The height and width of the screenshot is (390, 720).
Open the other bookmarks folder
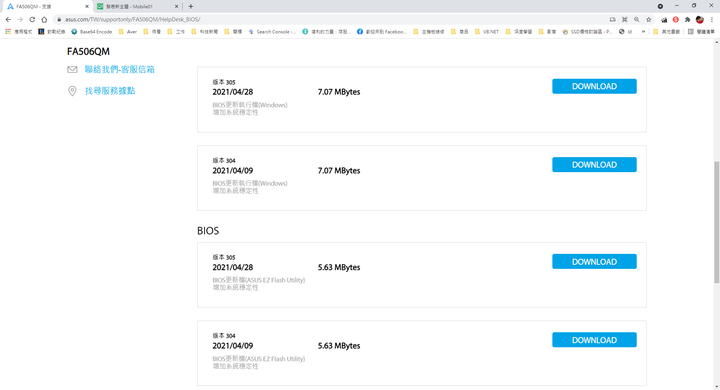point(666,32)
